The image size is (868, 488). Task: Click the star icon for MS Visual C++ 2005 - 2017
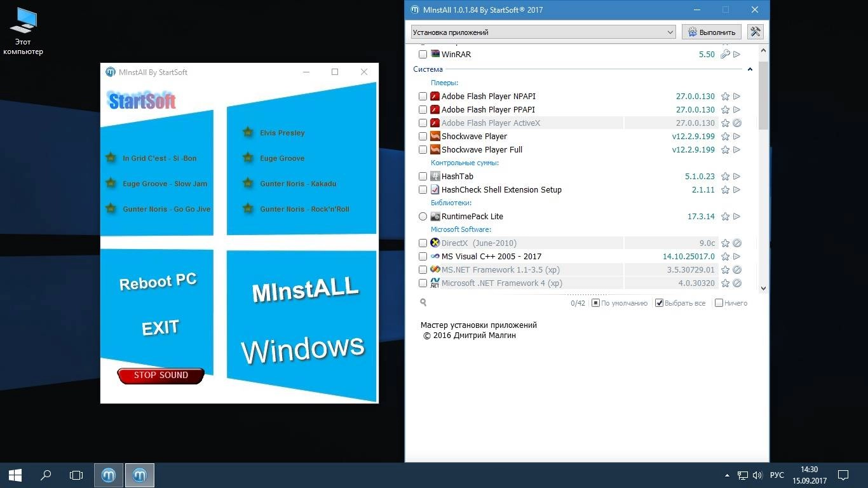point(725,257)
